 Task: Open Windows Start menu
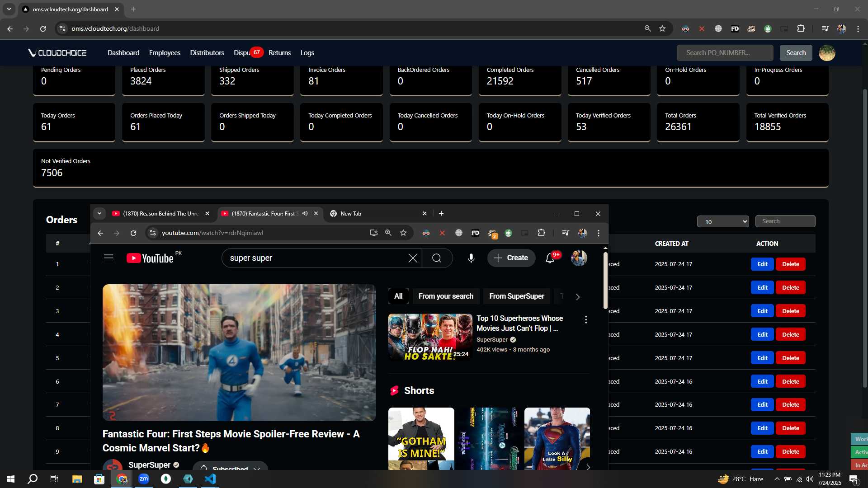pyautogui.click(x=11, y=479)
